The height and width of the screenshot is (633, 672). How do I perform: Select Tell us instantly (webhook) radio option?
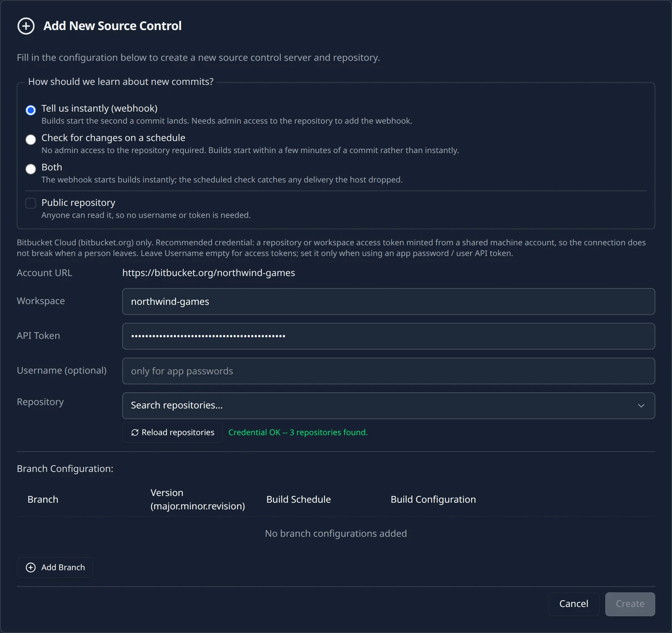31,110
